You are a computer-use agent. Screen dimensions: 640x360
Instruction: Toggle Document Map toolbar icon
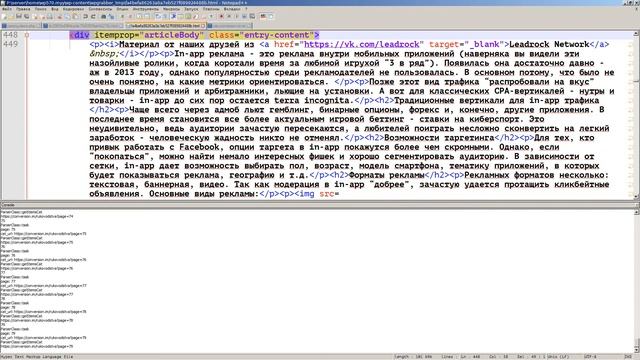click(188, 16)
